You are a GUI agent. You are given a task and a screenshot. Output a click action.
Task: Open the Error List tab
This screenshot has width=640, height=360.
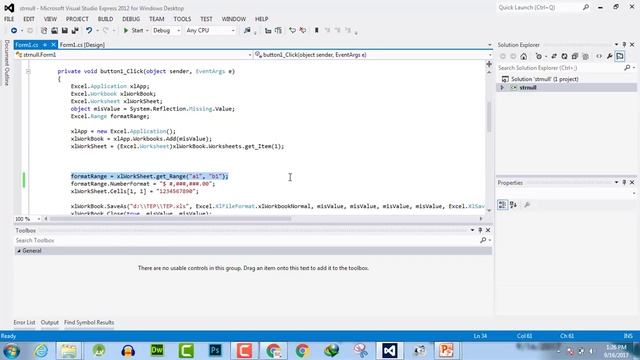coord(24,322)
